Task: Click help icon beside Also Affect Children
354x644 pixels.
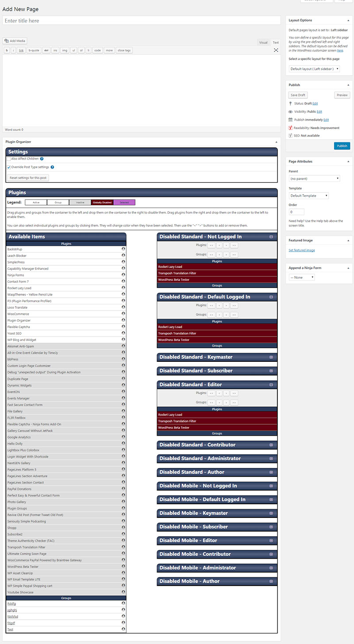Action: [42, 158]
